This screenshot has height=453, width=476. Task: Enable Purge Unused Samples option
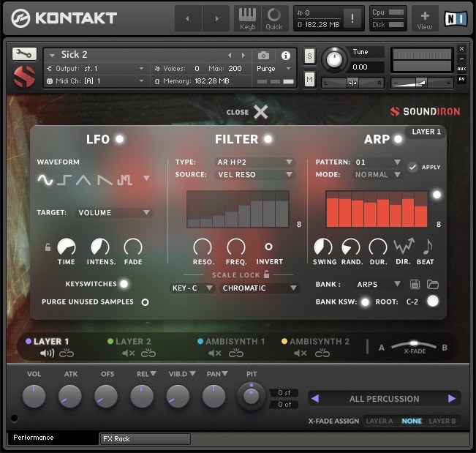145,302
